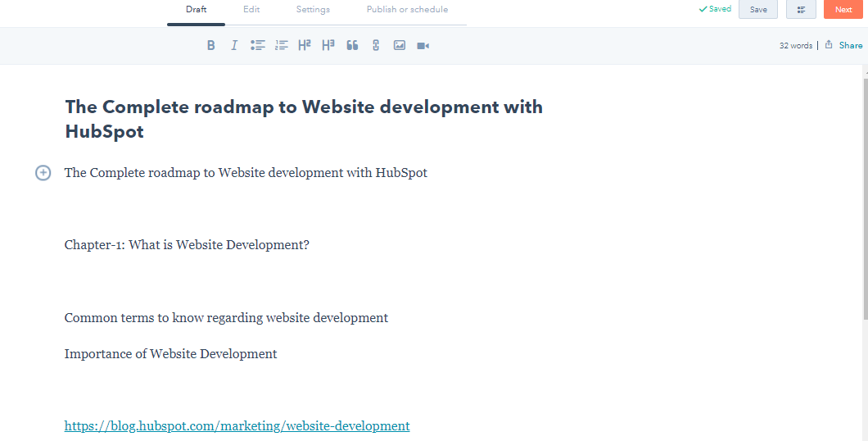This screenshot has width=868, height=441.
Task: Click the 'Chapter-1: What is Website Development?' line
Action: point(187,245)
